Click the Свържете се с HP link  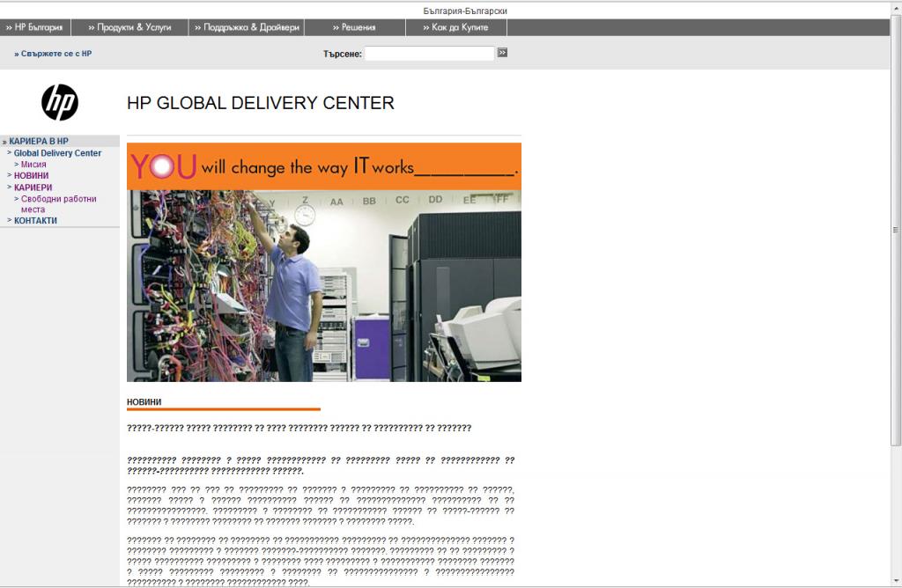54,54
